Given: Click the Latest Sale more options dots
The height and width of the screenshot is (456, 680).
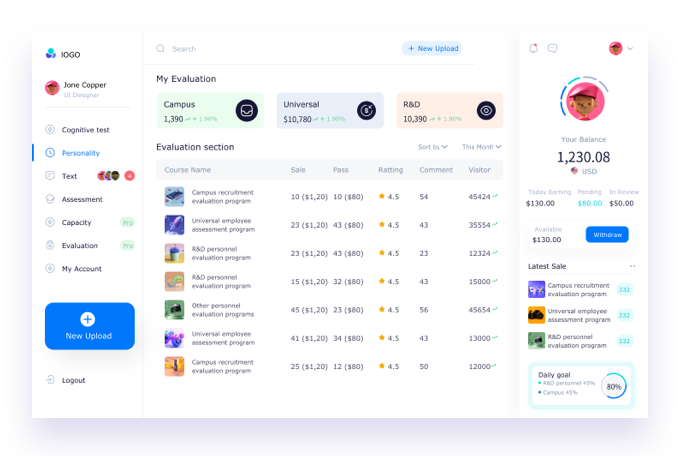Looking at the screenshot, I should [632, 266].
